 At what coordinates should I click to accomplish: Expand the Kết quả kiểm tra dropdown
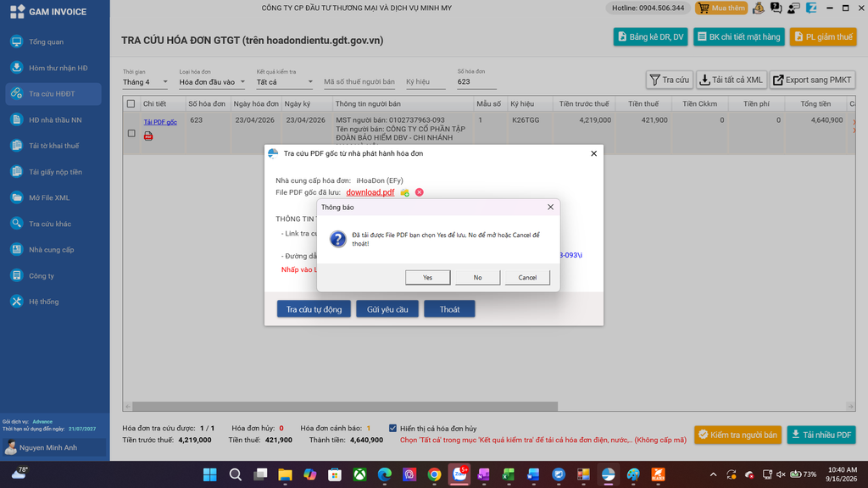[285, 82]
